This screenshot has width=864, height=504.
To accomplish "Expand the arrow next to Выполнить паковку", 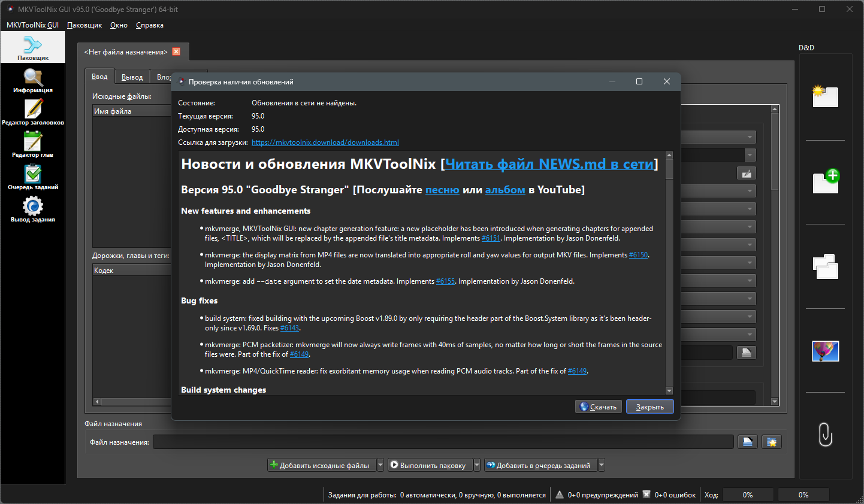I will click(x=477, y=465).
